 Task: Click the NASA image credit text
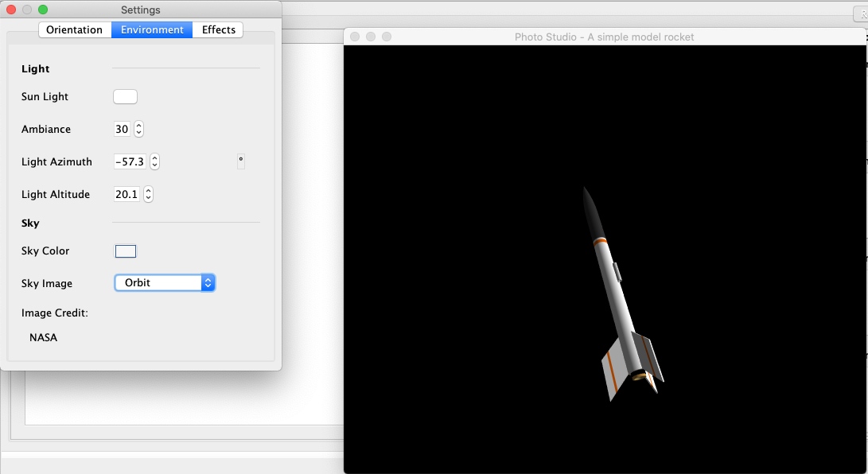(43, 337)
